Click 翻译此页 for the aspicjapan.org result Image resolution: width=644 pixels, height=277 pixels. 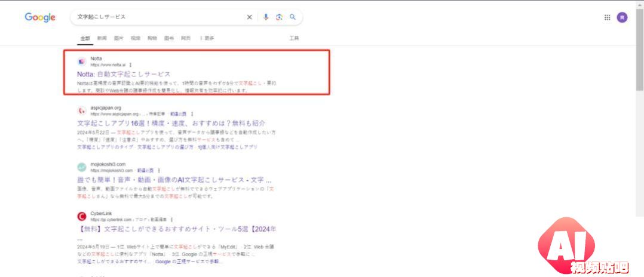179,114
